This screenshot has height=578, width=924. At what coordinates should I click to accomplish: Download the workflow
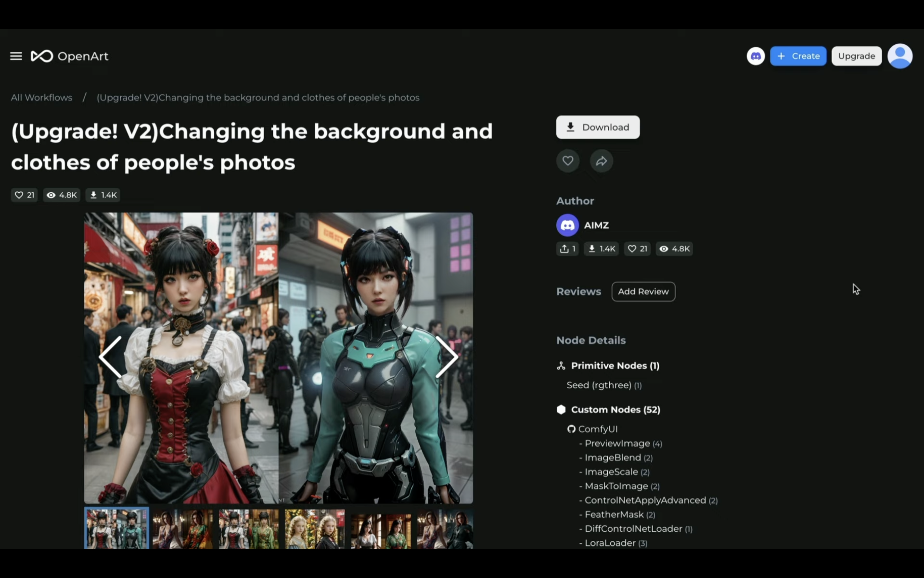598,127
